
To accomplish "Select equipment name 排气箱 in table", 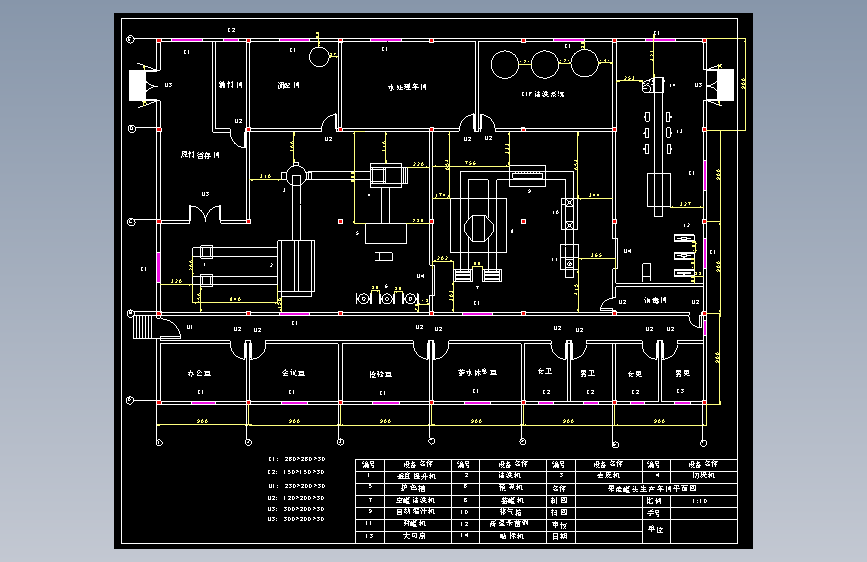I will 511,512.
